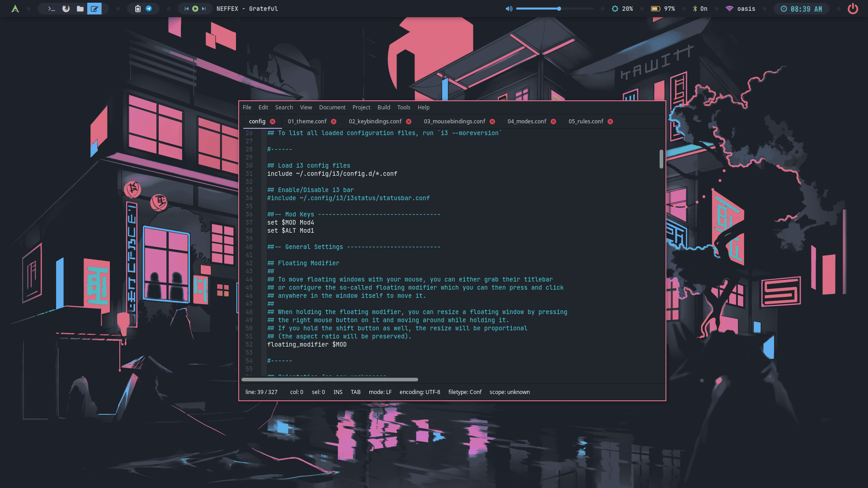Click the editor's horizontal scrollbar
This screenshot has width=868, height=488.
pos(330,380)
